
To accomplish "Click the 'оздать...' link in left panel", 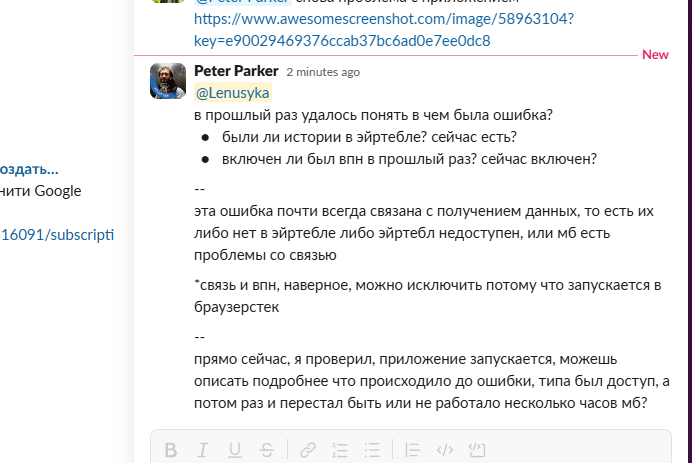I will (x=29, y=169).
